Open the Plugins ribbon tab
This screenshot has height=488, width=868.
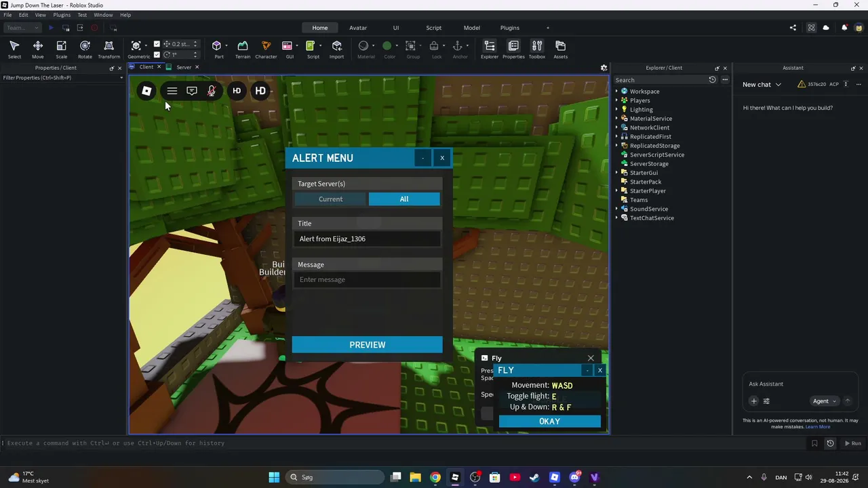[x=510, y=28]
